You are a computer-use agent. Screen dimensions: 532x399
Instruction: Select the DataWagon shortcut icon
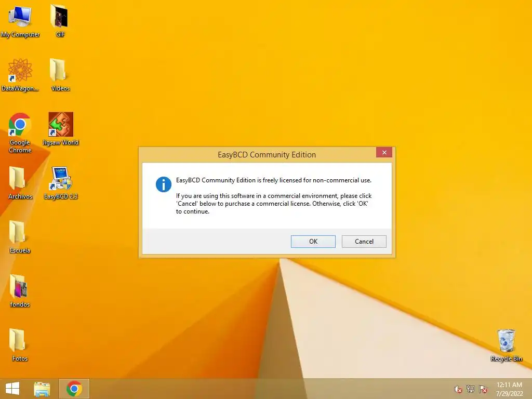pyautogui.click(x=20, y=75)
